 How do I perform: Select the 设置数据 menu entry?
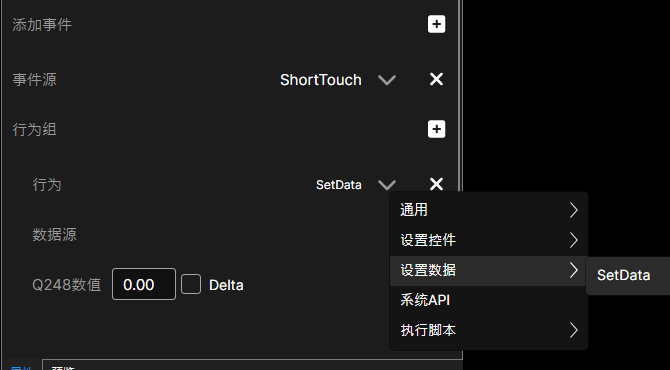coord(489,270)
